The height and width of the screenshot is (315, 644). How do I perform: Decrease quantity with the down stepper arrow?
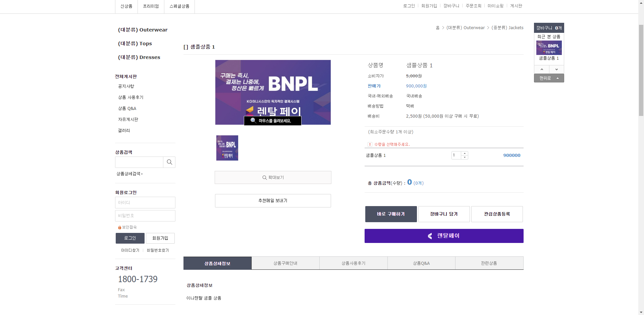pos(465,157)
